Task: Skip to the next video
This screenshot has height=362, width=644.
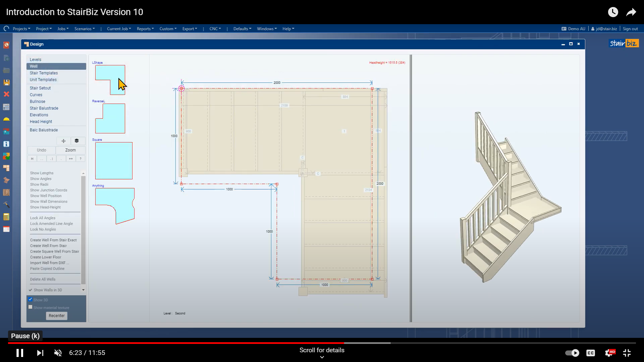Action: click(40, 353)
